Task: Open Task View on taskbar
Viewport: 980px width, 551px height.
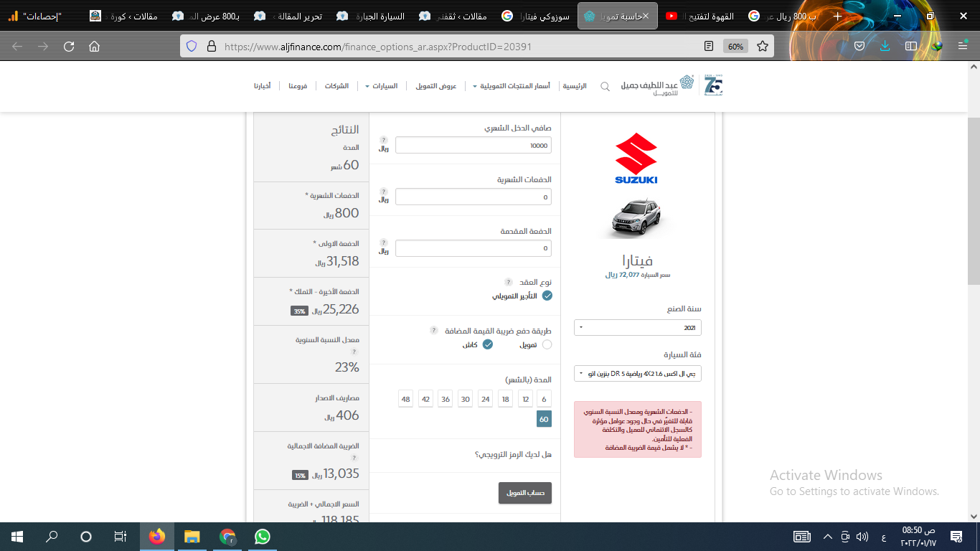Action: coord(121,536)
